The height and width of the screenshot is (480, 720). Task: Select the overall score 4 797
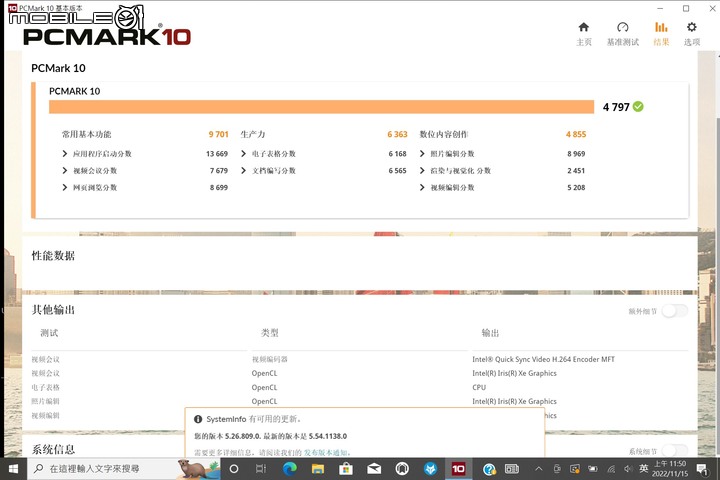[x=616, y=107]
